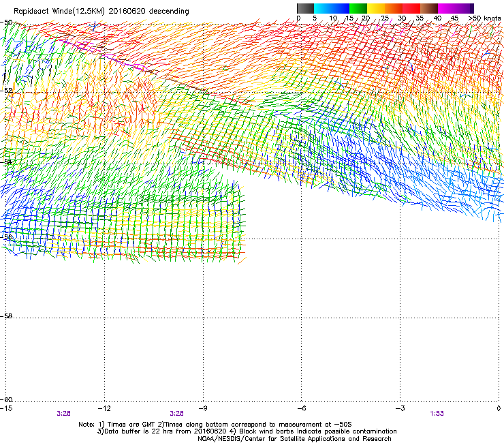Pick the dark blue 10-15 knots legend segment

(341, 8)
